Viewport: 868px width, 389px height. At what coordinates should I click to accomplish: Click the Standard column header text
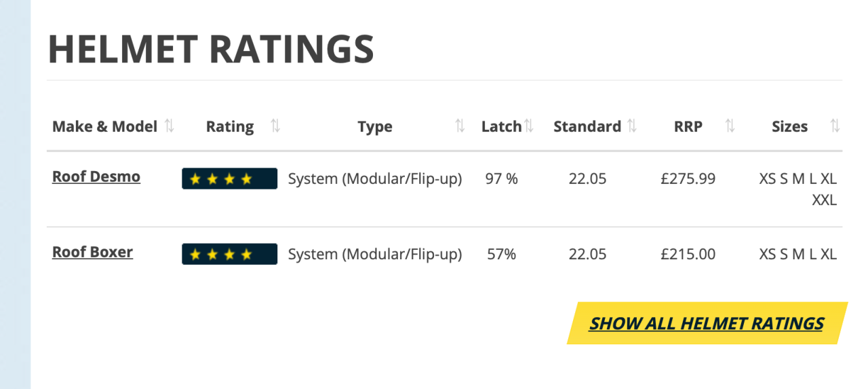[x=587, y=126]
